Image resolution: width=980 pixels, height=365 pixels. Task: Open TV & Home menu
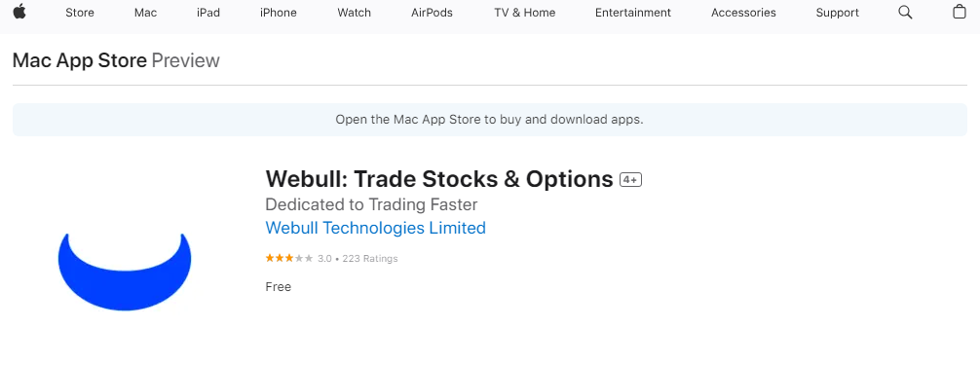524,13
